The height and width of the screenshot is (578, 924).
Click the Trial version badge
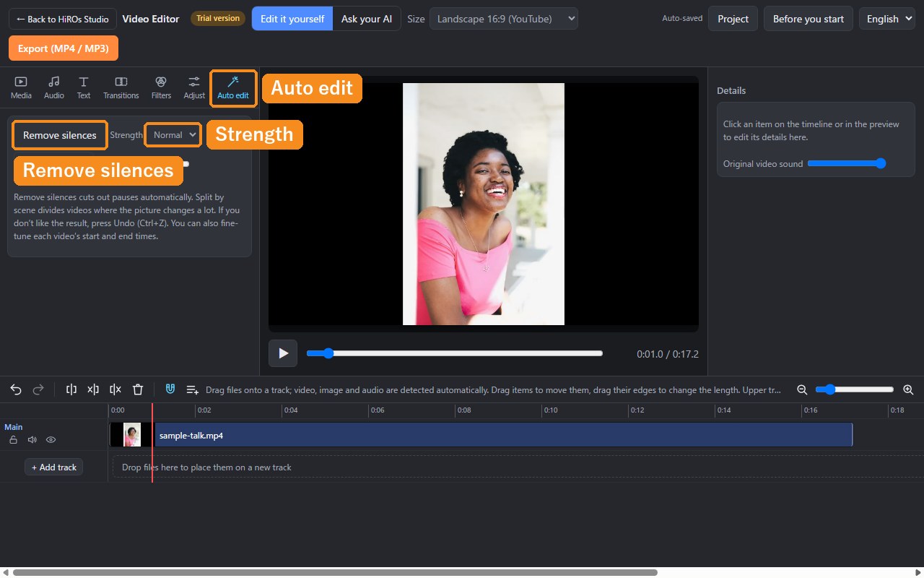(218, 18)
